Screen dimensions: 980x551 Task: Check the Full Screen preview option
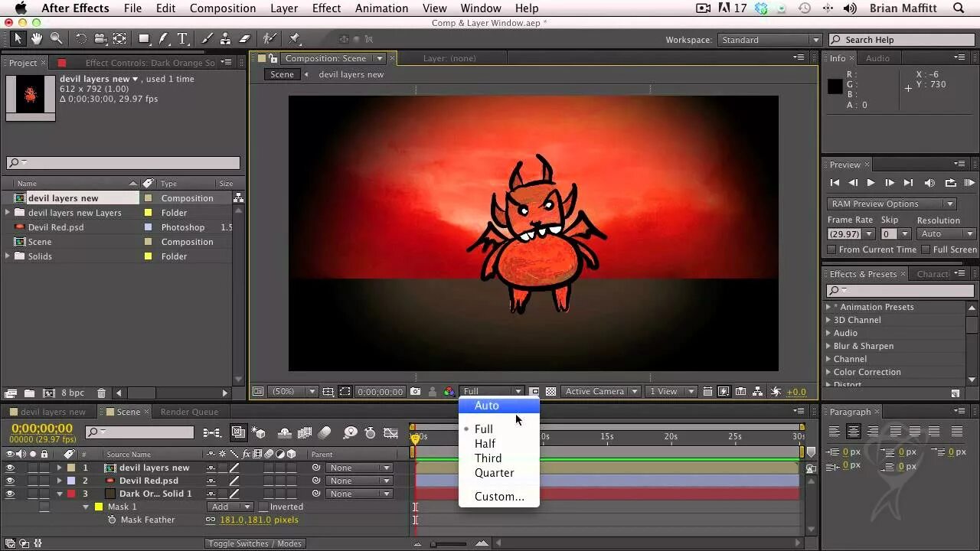926,249
